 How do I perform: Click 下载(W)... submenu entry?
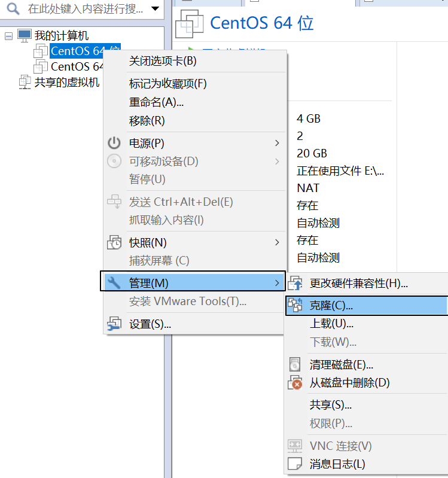[x=367, y=342]
